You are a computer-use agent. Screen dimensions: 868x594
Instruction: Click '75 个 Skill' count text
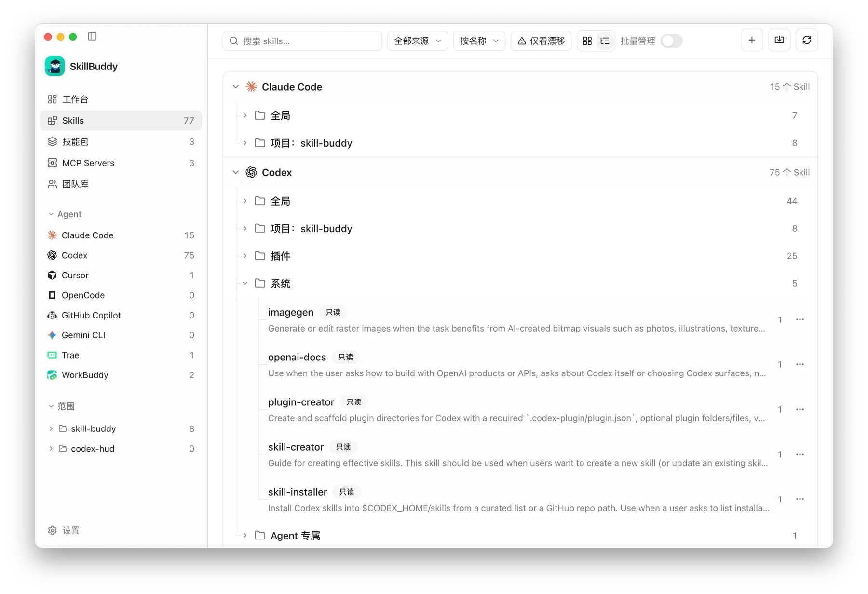[789, 172]
